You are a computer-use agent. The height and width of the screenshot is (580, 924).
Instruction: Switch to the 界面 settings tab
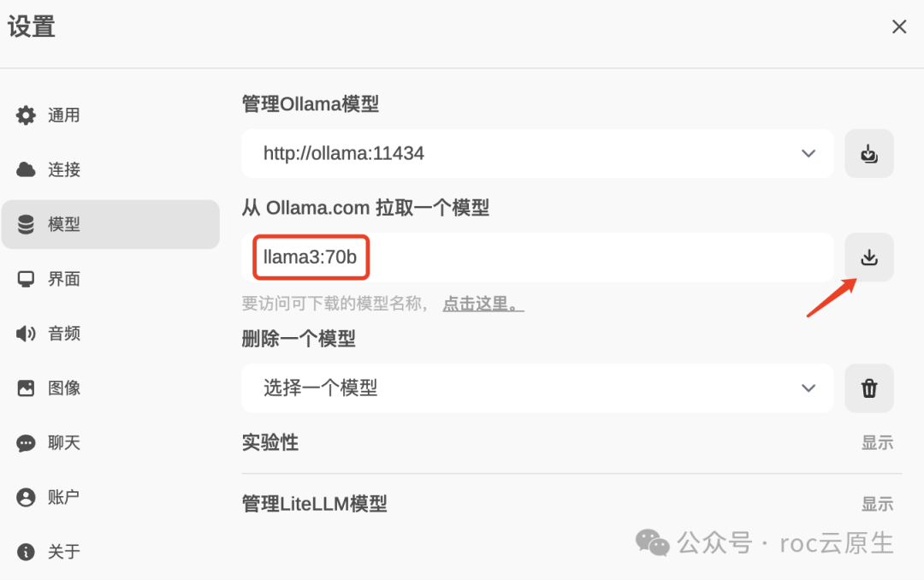point(64,279)
